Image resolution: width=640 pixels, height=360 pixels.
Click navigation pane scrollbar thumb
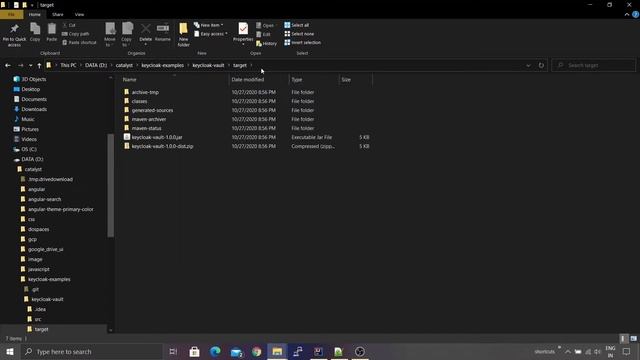click(x=111, y=186)
